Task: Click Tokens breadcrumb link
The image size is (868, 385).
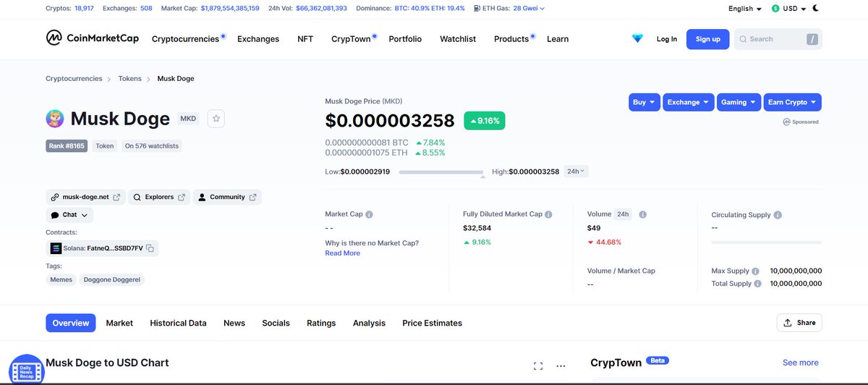Action: point(129,78)
